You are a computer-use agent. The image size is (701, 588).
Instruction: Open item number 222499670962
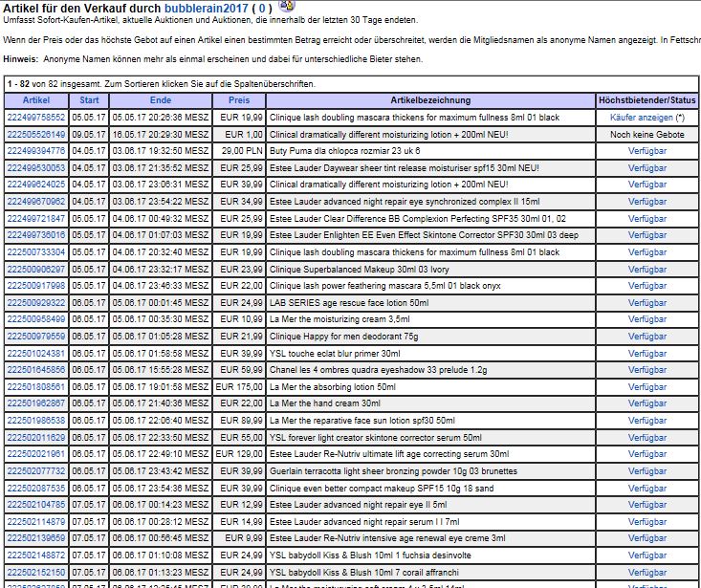pyautogui.click(x=36, y=202)
